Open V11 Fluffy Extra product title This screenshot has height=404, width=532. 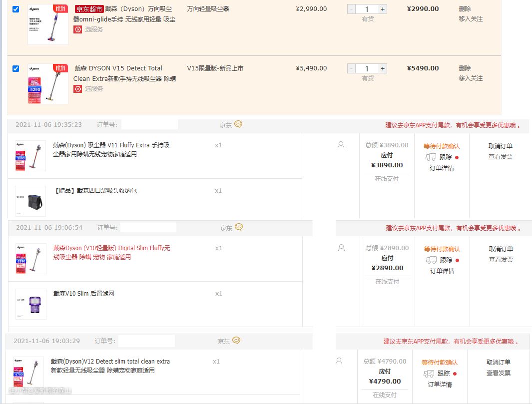[x=111, y=150]
